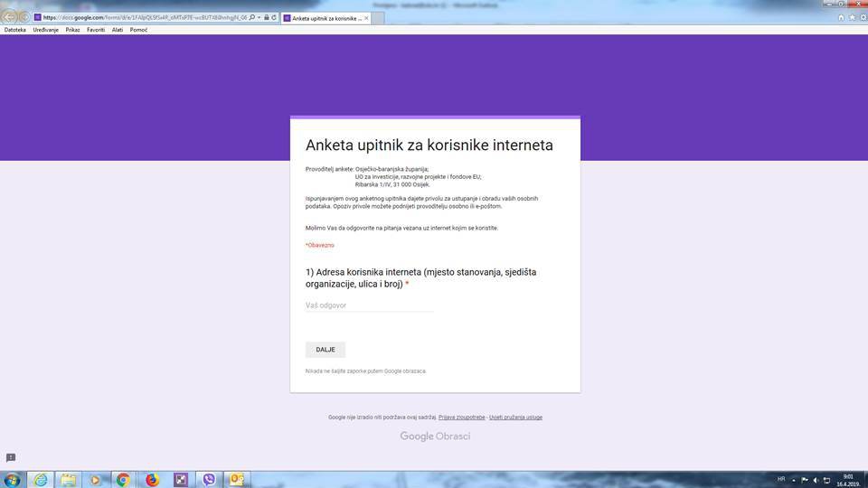Open Windows Explorer folder from taskbar
The height and width of the screenshot is (488, 868).
tap(68, 480)
